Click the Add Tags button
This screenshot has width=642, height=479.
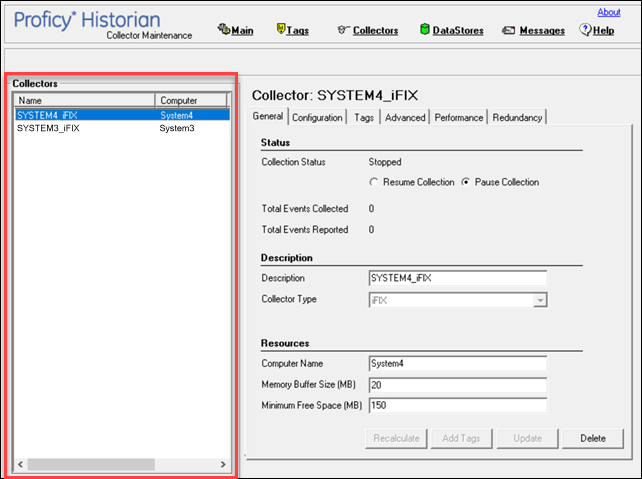click(x=461, y=438)
